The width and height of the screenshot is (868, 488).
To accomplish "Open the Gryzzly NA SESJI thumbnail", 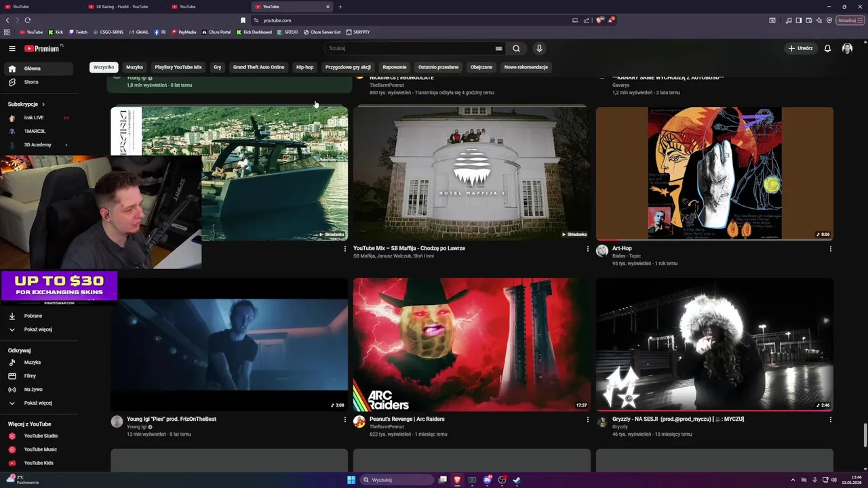I will 714,344.
